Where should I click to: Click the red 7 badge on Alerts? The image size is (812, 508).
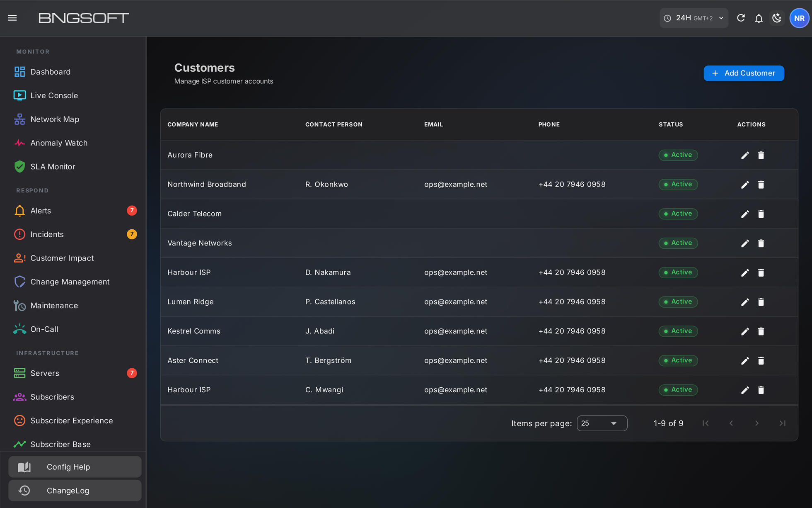132,211
